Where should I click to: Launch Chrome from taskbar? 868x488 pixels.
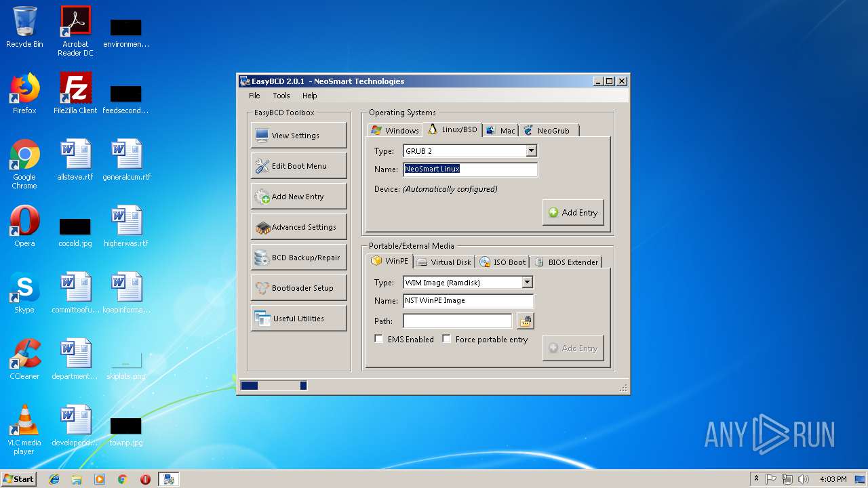[x=123, y=479]
